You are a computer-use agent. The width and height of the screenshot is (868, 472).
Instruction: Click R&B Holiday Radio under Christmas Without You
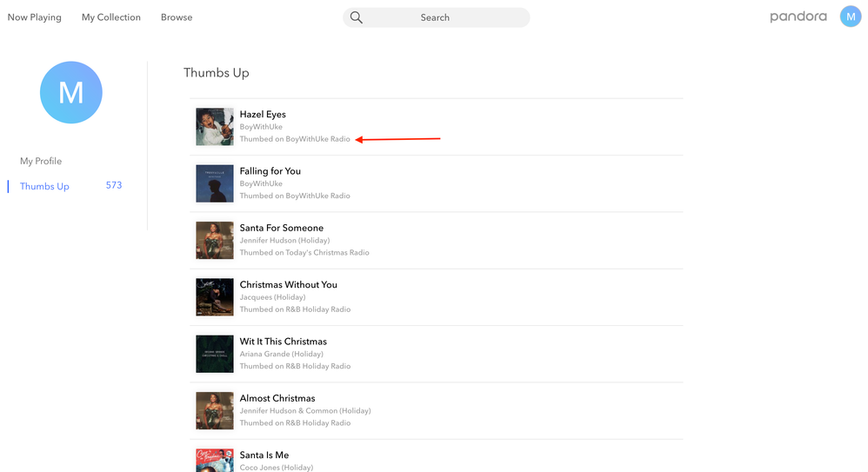pyautogui.click(x=317, y=309)
